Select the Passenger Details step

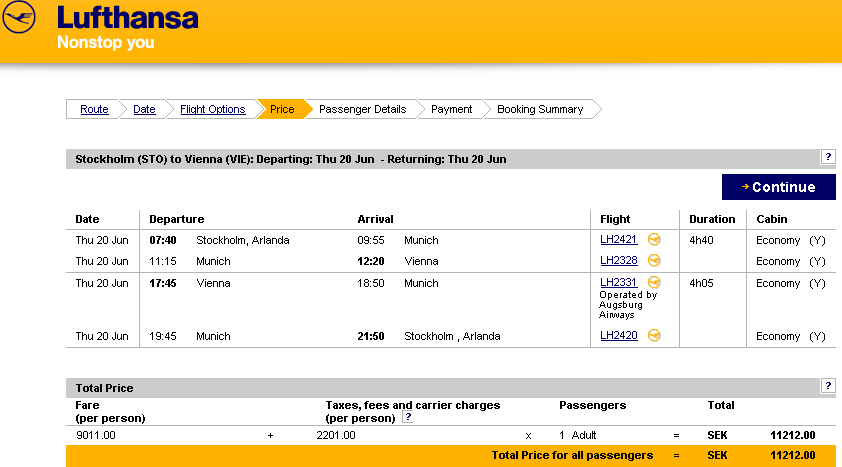362,110
